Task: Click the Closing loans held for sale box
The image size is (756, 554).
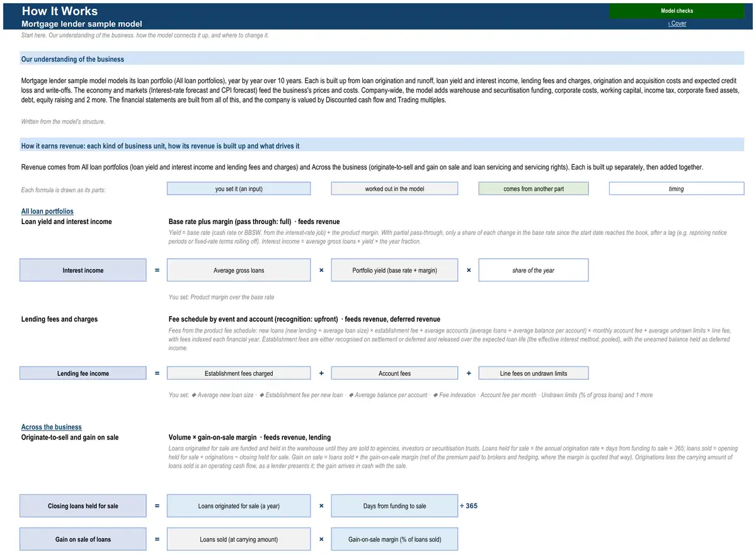Action: (83, 506)
